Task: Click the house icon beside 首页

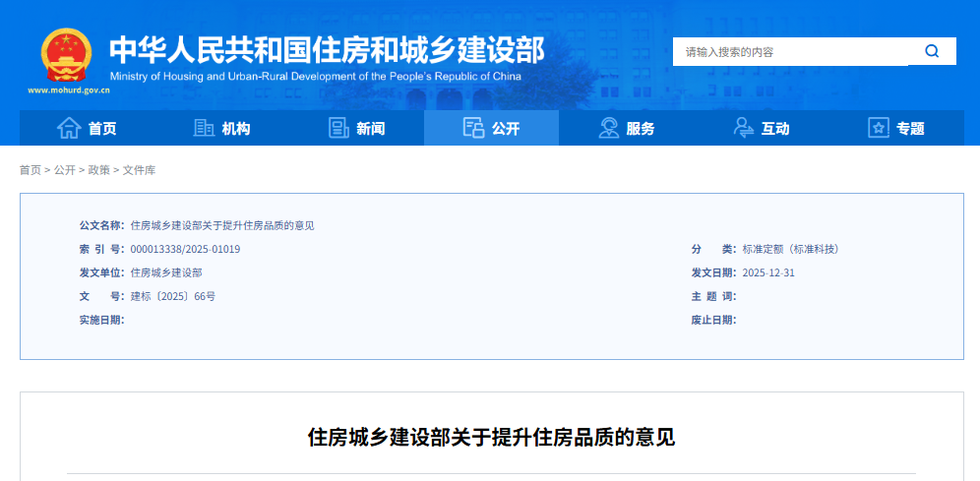Action: (x=69, y=128)
